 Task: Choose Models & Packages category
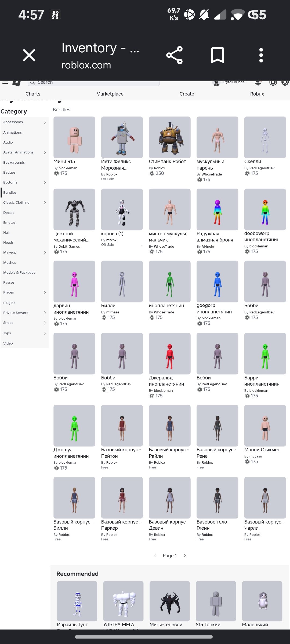tap(19, 273)
